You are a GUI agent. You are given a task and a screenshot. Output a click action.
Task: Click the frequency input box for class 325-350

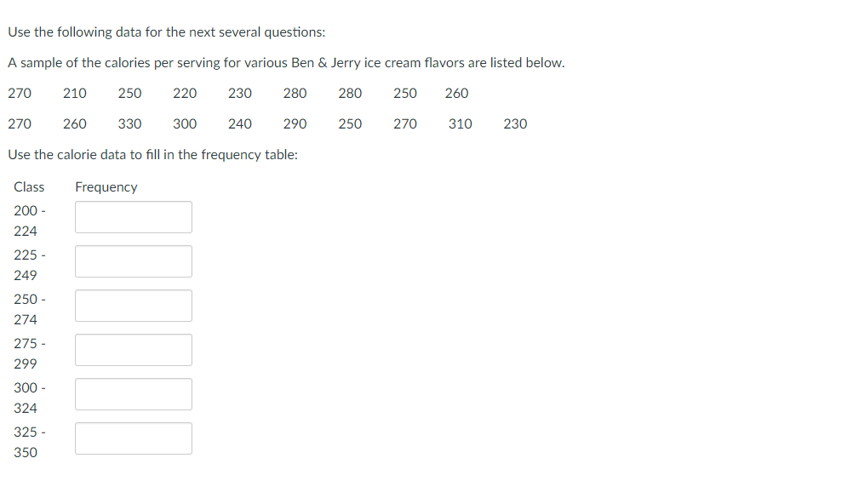pos(133,438)
